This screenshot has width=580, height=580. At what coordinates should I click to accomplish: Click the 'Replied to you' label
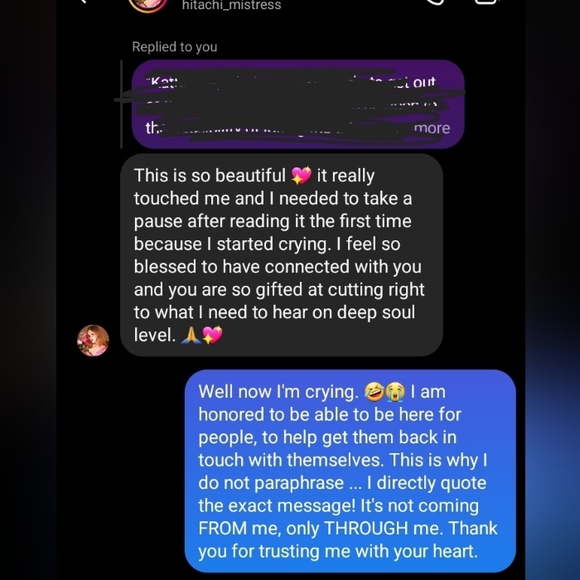[175, 47]
